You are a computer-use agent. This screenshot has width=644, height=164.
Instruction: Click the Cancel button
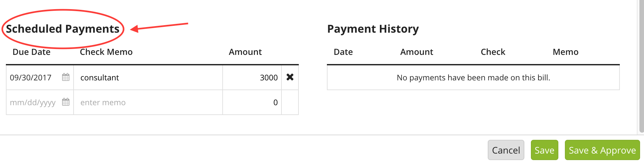506,150
